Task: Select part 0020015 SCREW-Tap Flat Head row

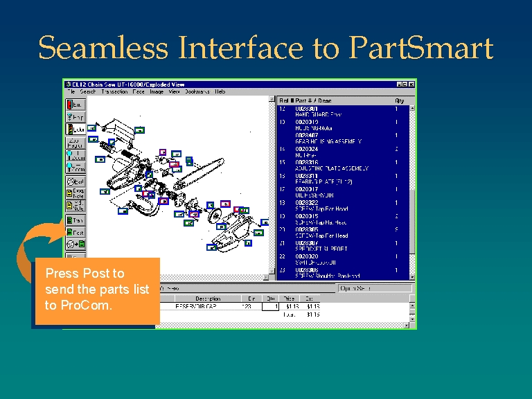Action: 344,219
